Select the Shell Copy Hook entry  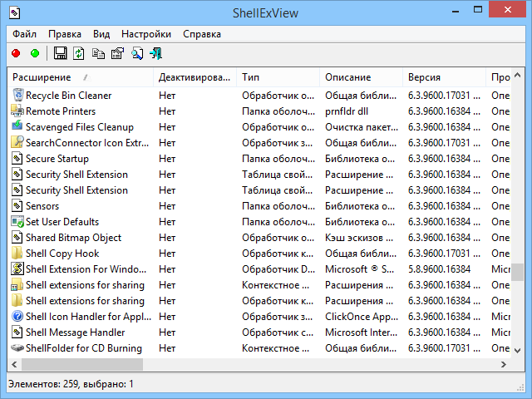[62, 253]
